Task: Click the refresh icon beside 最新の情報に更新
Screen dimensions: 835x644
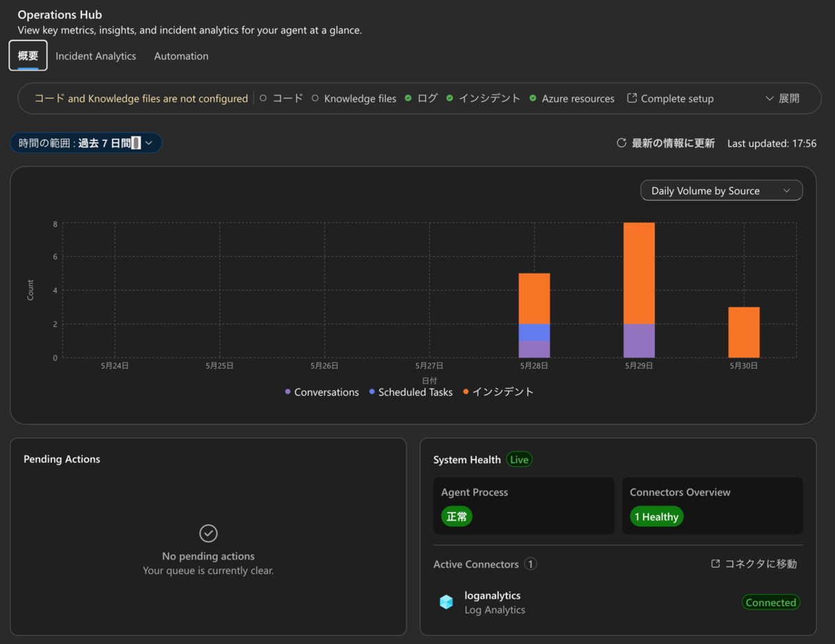Action: coord(621,143)
